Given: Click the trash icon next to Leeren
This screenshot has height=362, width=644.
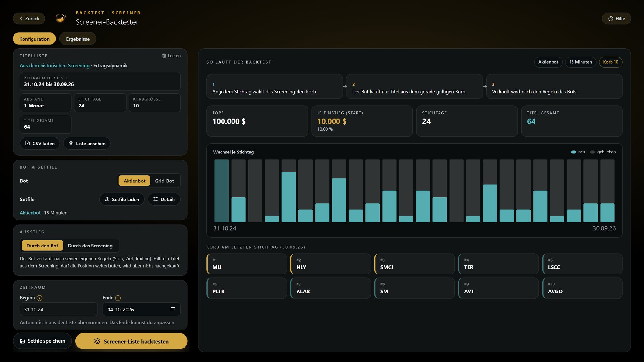Looking at the screenshot, I should point(164,56).
